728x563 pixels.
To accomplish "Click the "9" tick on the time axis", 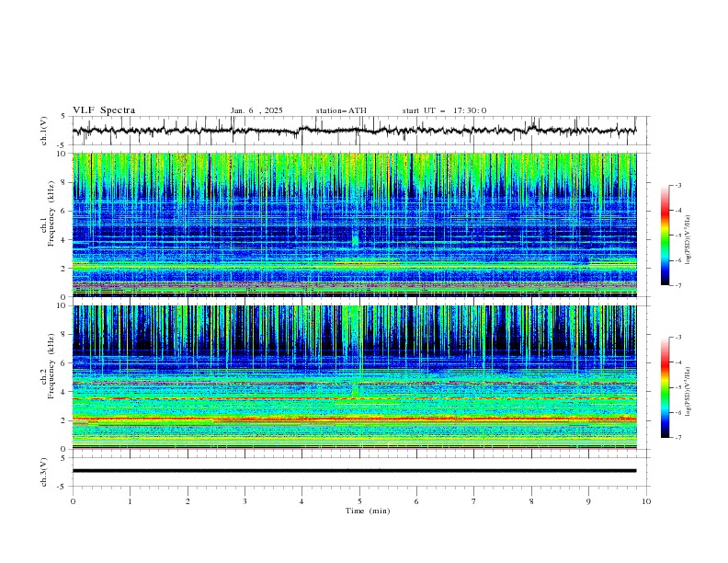I will (588, 501).
